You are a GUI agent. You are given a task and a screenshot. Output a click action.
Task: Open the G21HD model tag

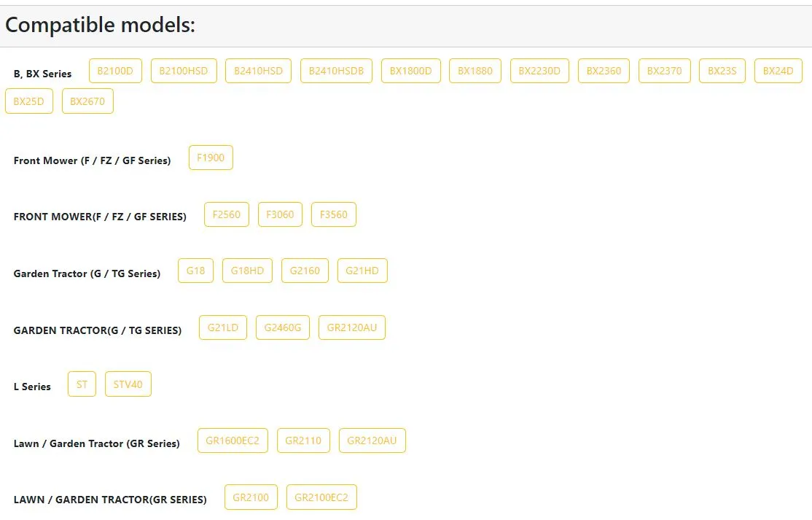click(x=362, y=271)
